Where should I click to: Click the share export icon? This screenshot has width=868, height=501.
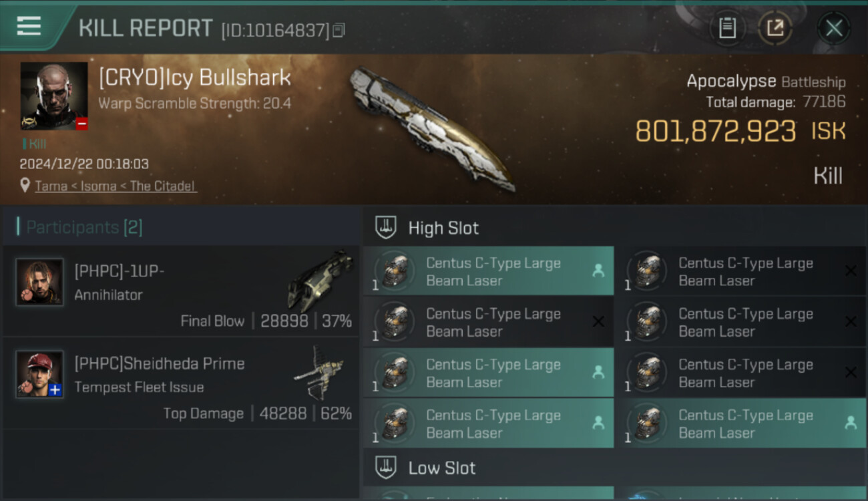[x=775, y=28]
